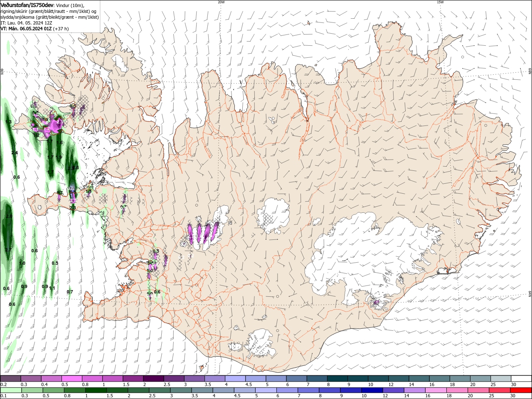Click the 2.0 precipitation value on map
Viewport: 532px width, 399px height.
click(x=9, y=217)
